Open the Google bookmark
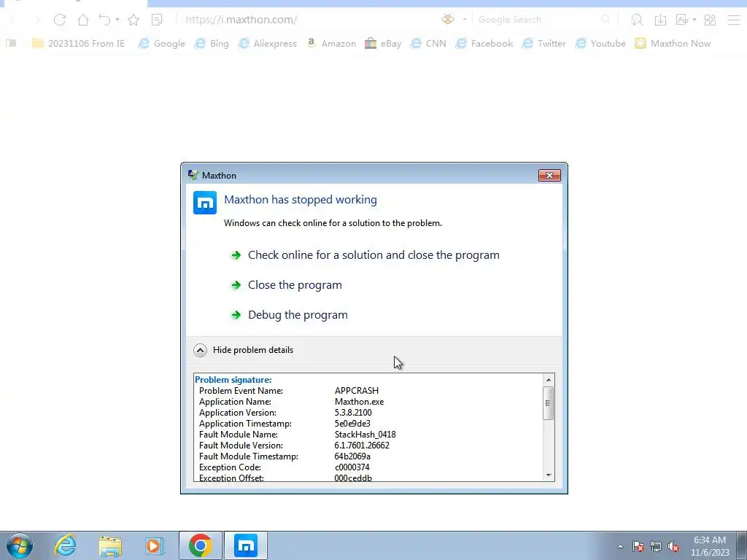Screen dimensions: 747x560 tap(161, 43)
